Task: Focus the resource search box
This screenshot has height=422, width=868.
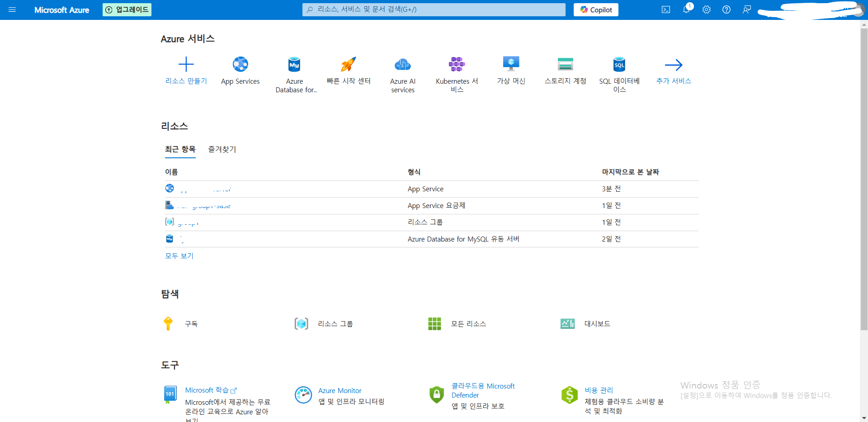Action: click(x=434, y=9)
